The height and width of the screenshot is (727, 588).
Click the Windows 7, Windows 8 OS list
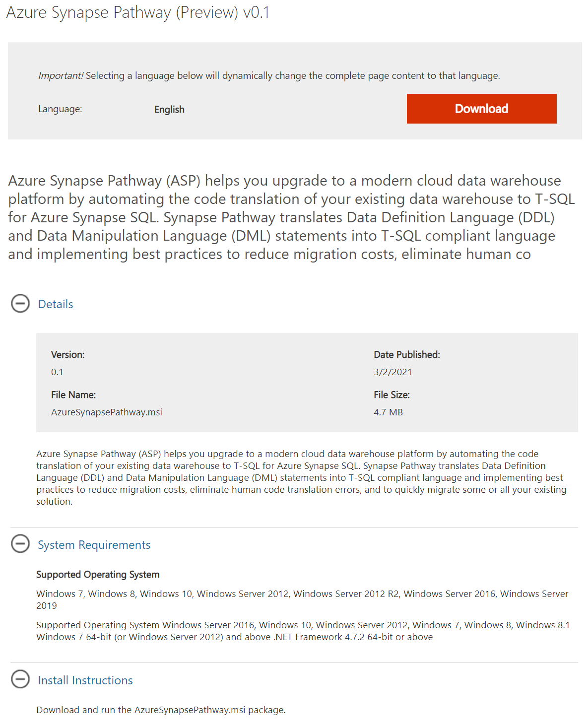302,599
